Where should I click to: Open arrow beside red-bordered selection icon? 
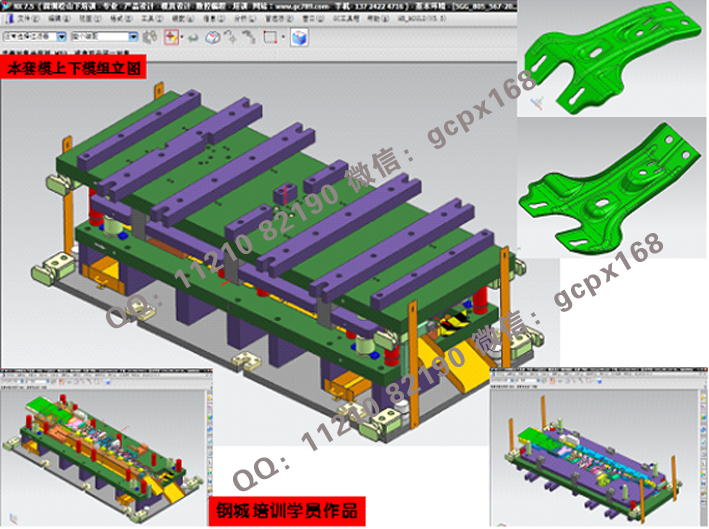coord(182,37)
